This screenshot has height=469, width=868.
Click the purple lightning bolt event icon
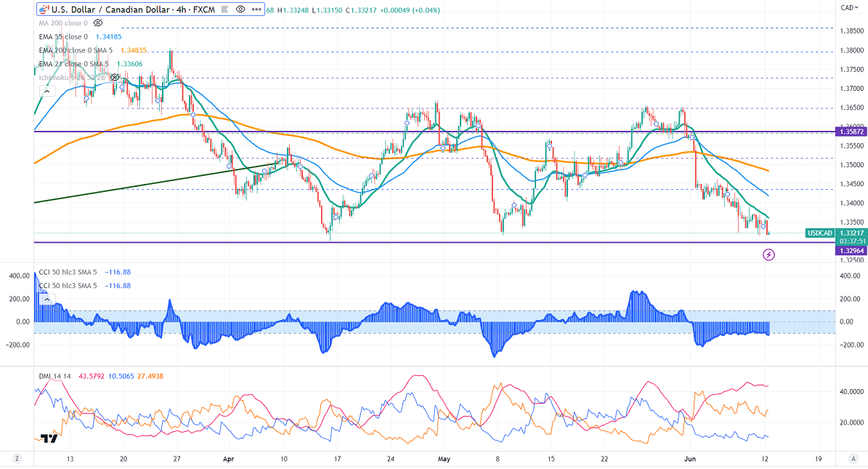768,254
